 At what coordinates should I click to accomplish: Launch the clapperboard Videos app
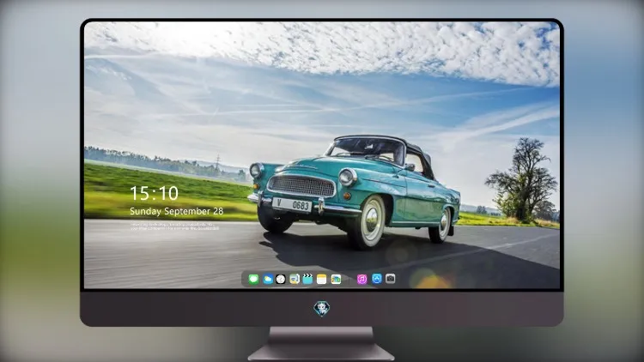(307, 279)
